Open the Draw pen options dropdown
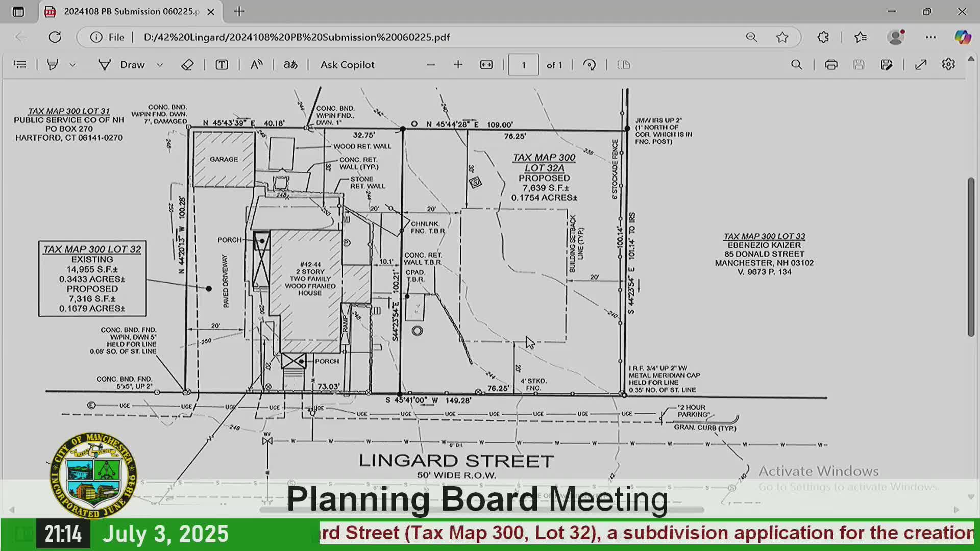 [x=160, y=64]
